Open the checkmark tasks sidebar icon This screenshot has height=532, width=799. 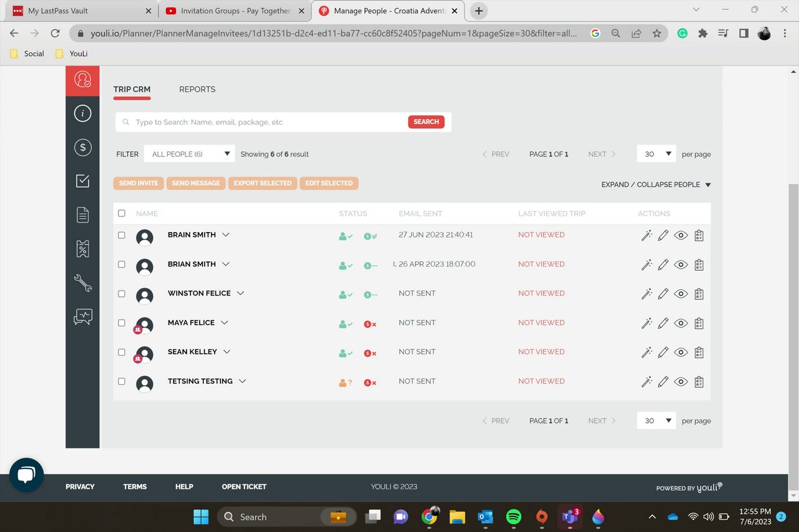(x=82, y=181)
